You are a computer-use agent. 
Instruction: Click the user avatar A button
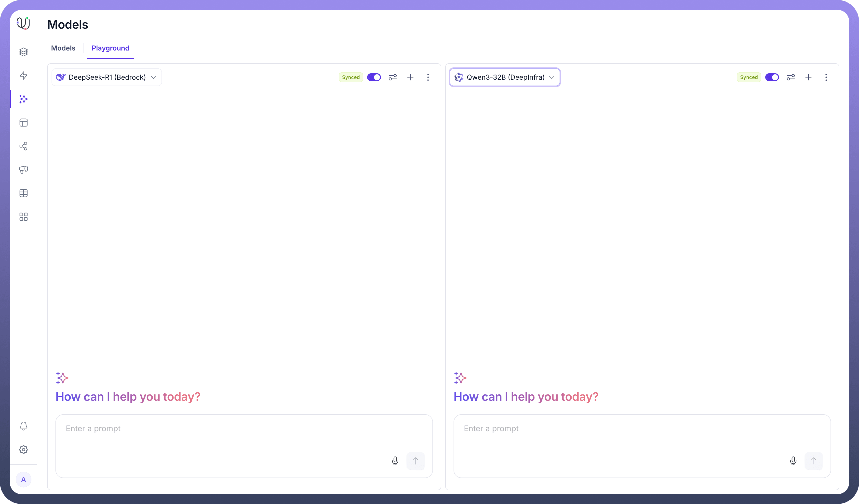(24, 479)
